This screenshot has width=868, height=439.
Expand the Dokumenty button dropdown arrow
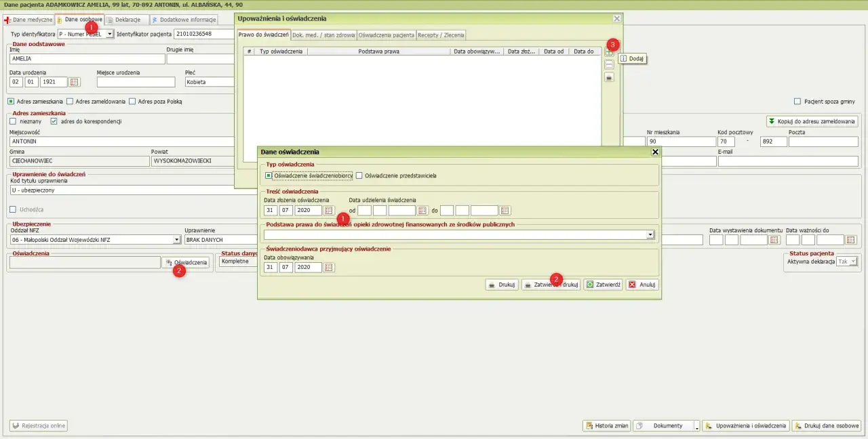pos(696,426)
